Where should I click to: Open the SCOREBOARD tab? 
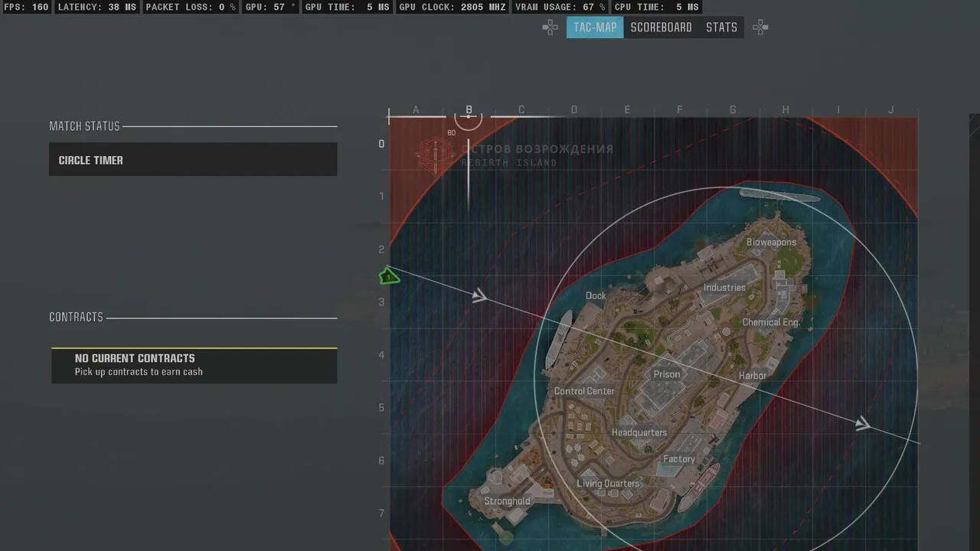pos(661,28)
